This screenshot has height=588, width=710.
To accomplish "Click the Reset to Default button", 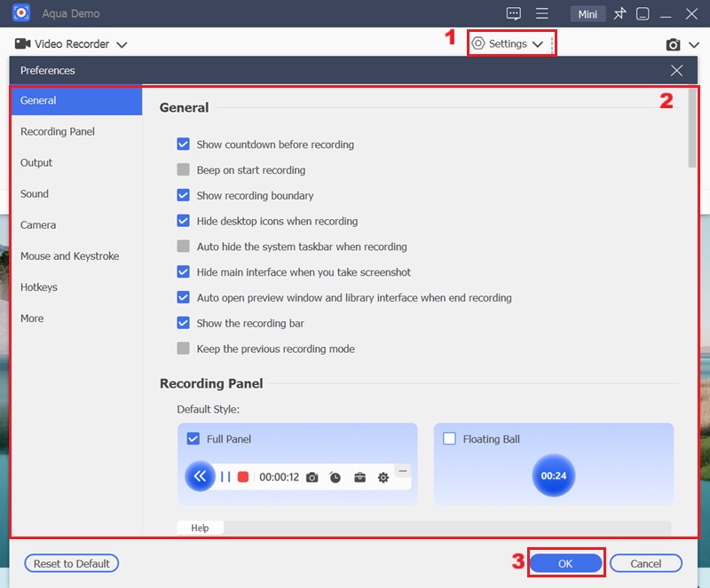I will tap(72, 563).
